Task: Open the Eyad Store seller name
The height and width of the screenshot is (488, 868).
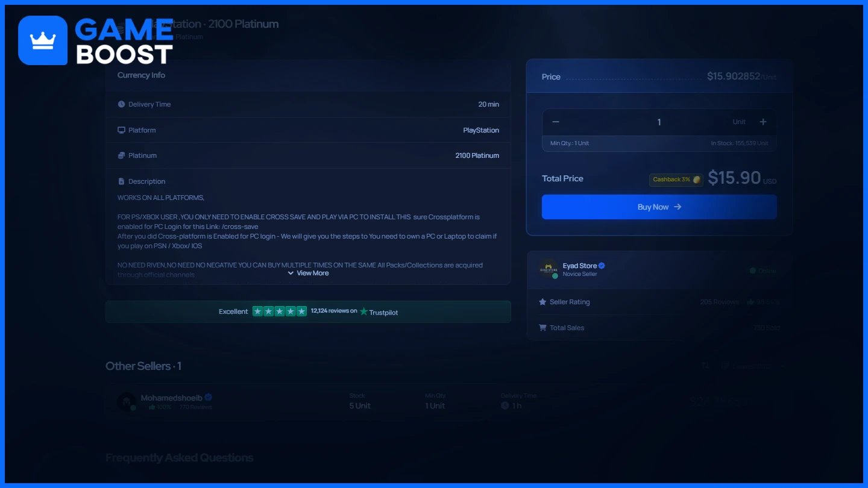Action: [579, 266]
